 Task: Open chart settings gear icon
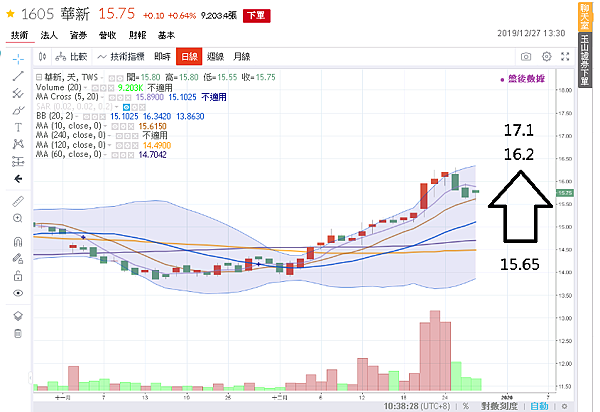(547, 57)
